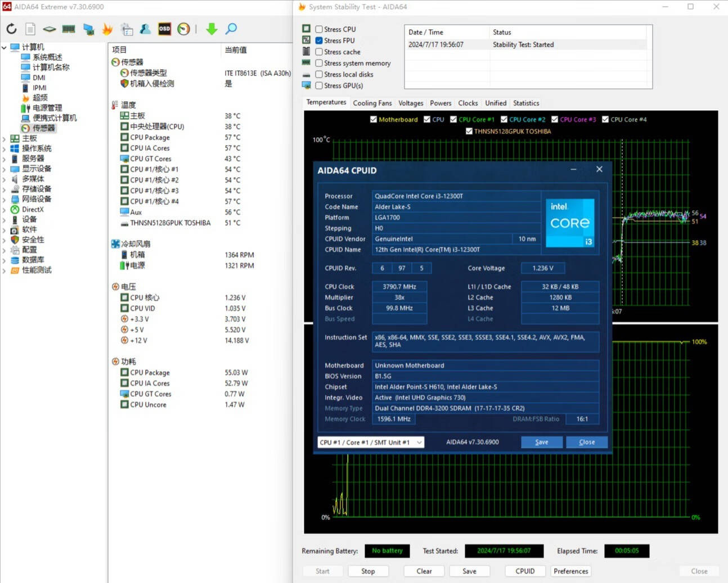Screen dimensions: 728x583
Task: Open the benchmark gauge icon in toolbar
Action: tap(183, 29)
